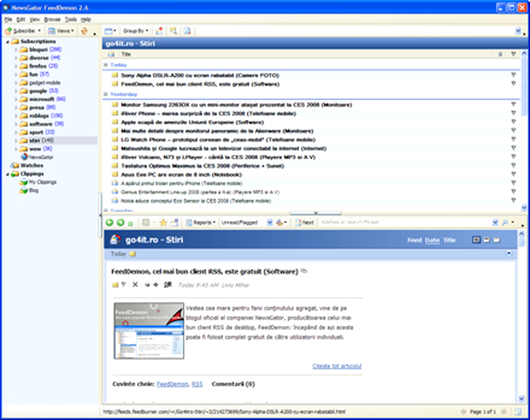
Task: Collapse the Yesterday group in list
Action: click(x=105, y=94)
